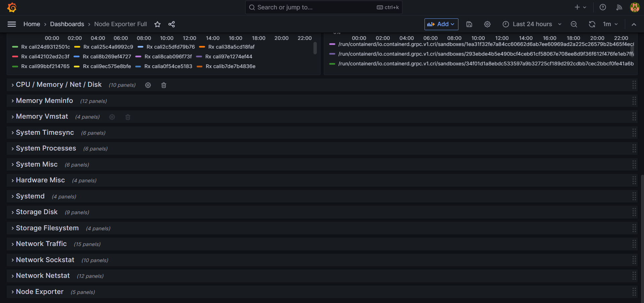Click the red color swatch of cali42102ed2c3f

tap(15, 57)
